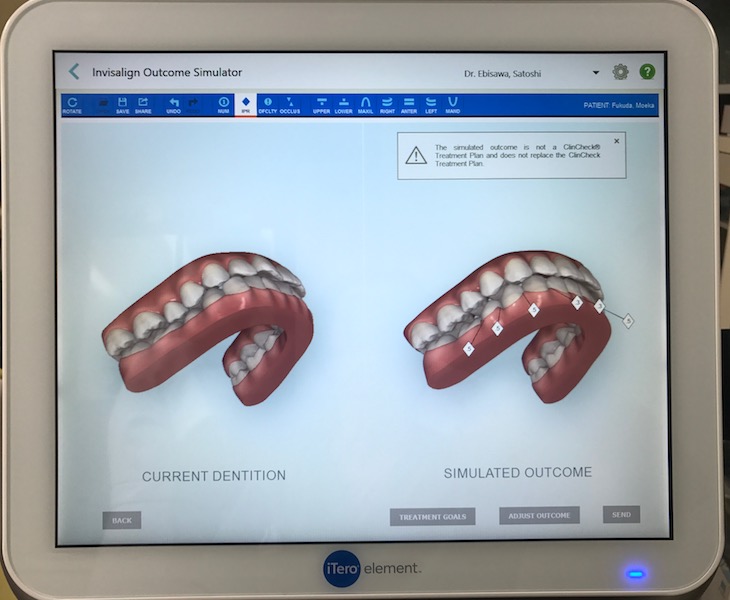Go back using the header arrow
The height and width of the screenshot is (600, 730).
point(74,72)
